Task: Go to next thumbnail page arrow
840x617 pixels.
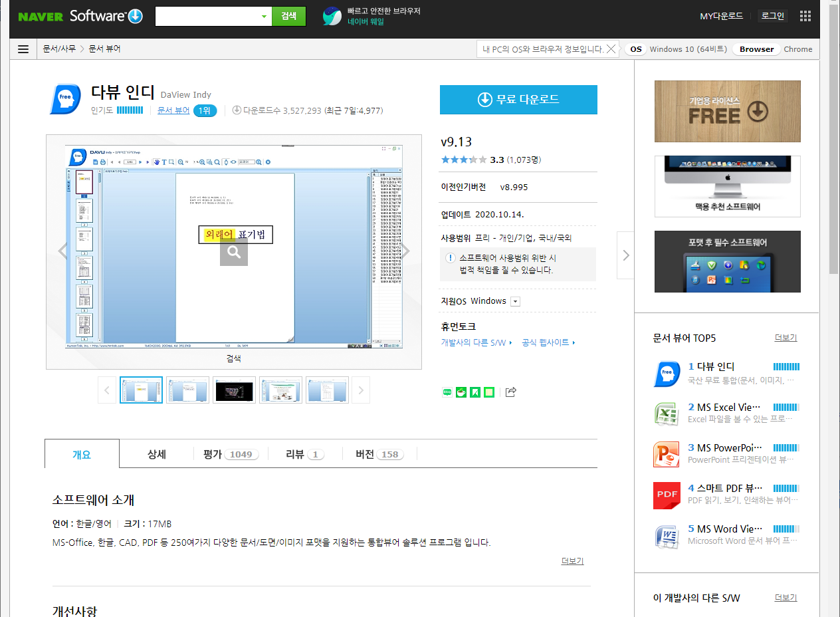Action: (x=360, y=390)
